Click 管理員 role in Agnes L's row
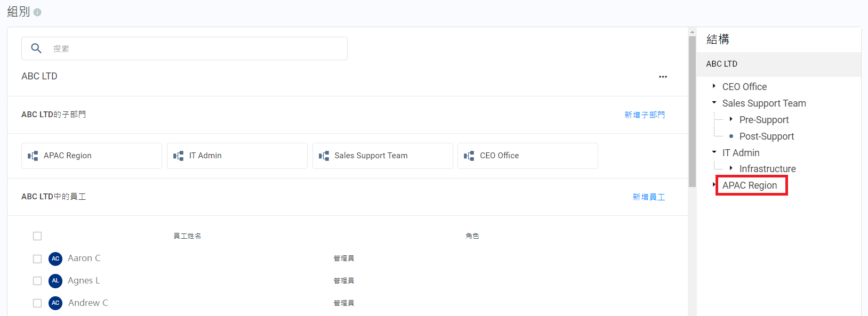868x316 pixels. (x=344, y=281)
